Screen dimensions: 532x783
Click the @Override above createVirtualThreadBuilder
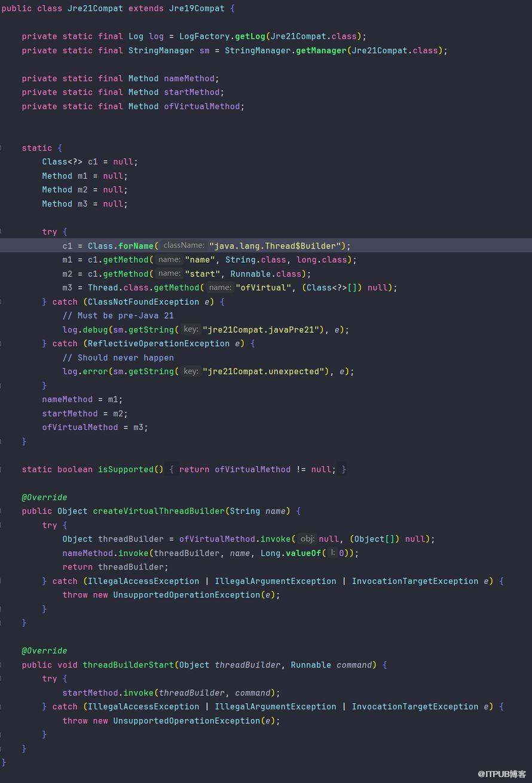[x=45, y=497]
